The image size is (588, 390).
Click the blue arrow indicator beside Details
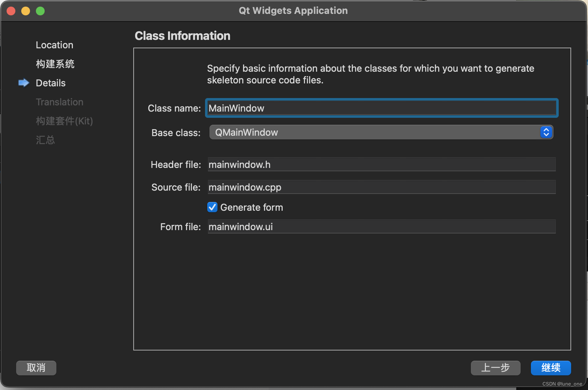[x=23, y=83]
